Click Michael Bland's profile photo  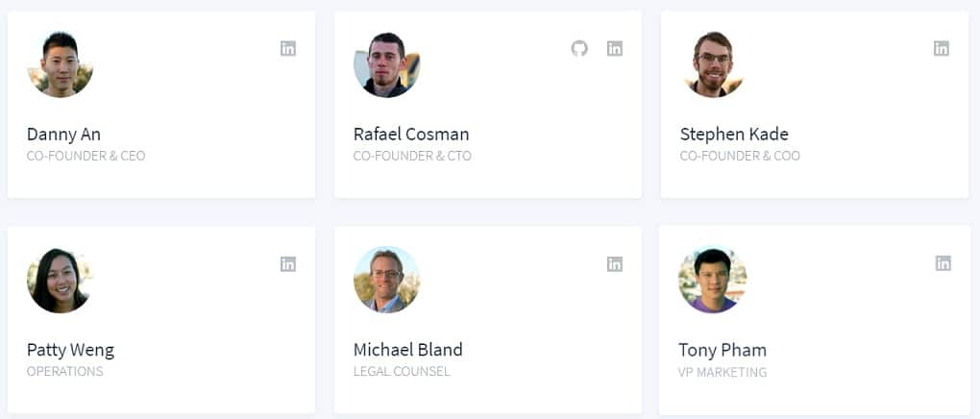tap(387, 280)
